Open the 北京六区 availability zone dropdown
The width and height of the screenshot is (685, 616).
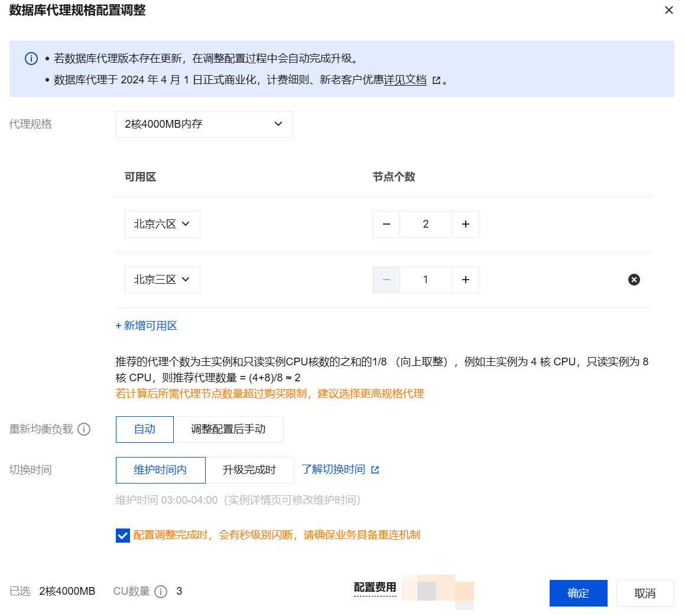tap(162, 224)
